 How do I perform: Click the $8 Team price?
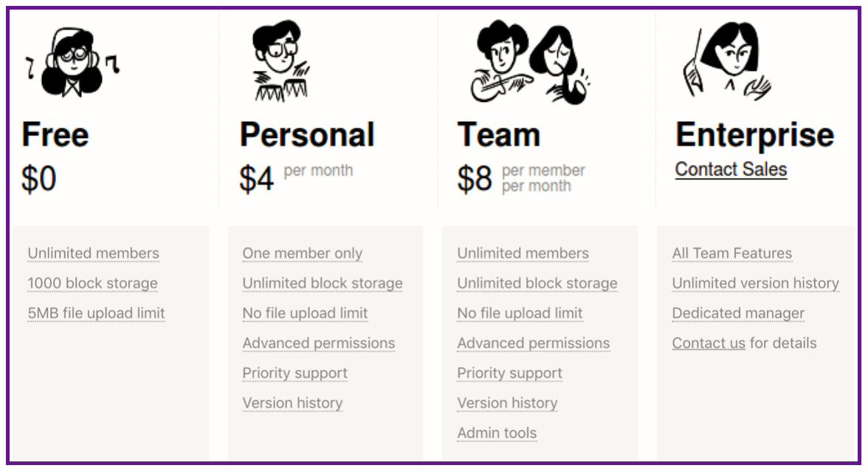(475, 179)
